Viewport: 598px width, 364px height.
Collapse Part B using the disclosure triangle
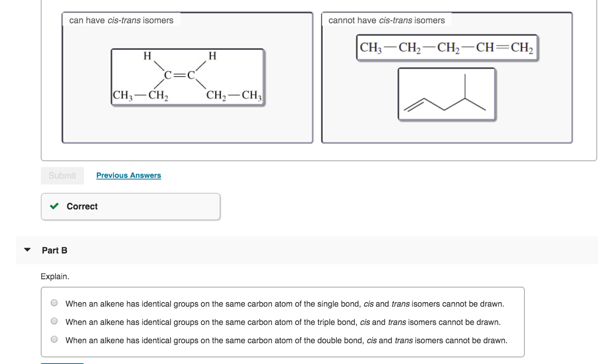[27, 249]
